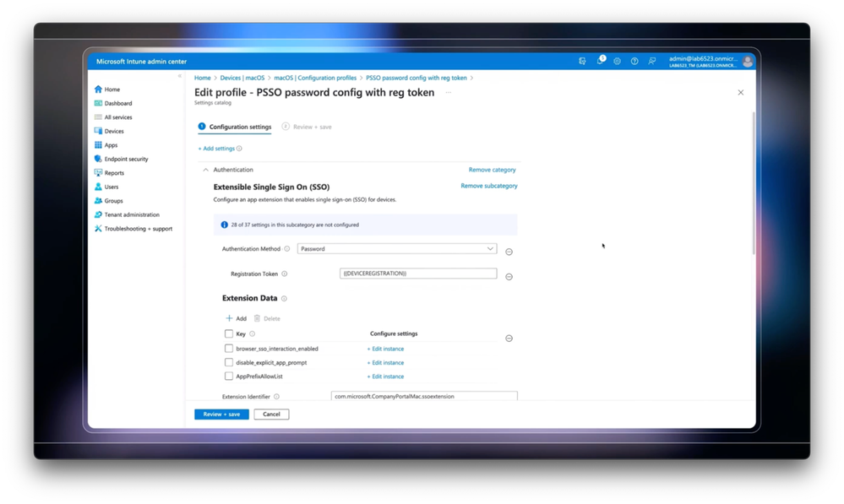Click the Troubleshooting + support icon
844x504 pixels.
[98, 229]
